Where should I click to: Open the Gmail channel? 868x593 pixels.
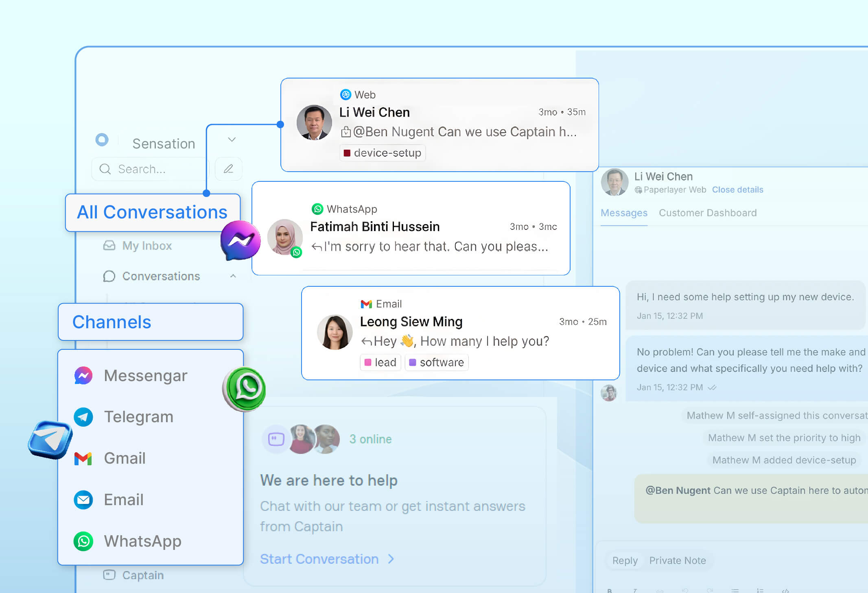[x=125, y=458]
